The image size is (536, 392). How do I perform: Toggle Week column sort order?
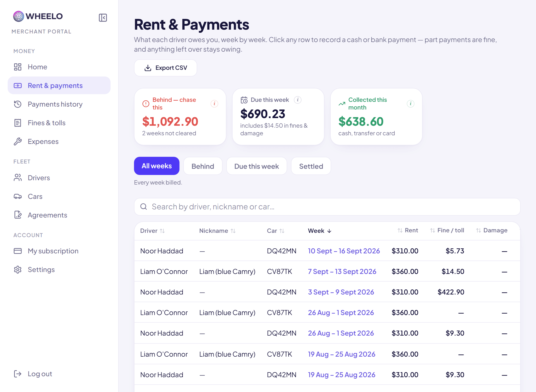pyautogui.click(x=320, y=231)
